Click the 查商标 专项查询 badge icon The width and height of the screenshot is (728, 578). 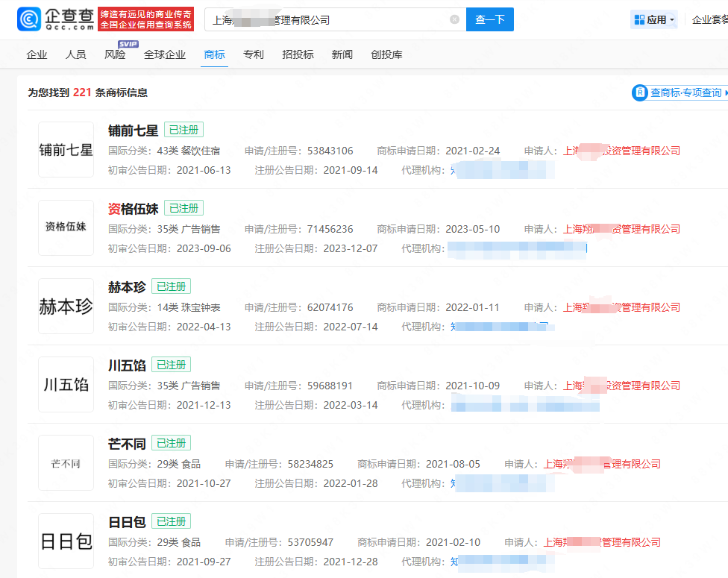tap(640, 92)
